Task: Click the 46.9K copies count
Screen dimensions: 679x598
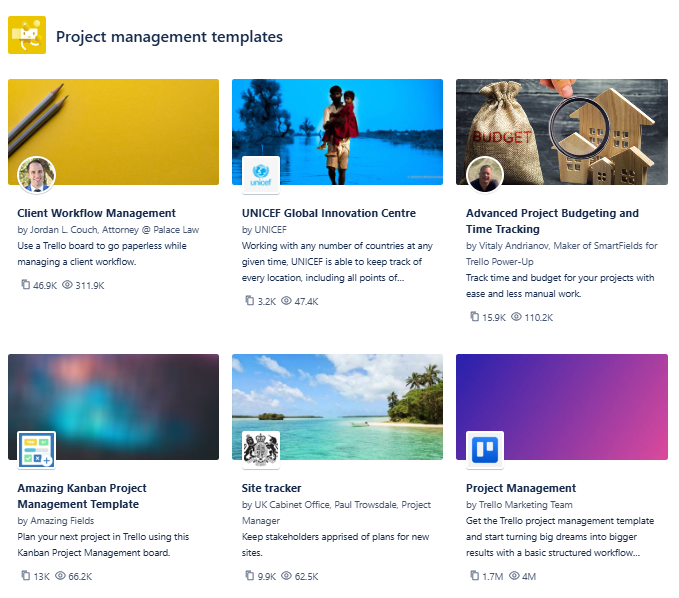Action: click(x=45, y=285)
